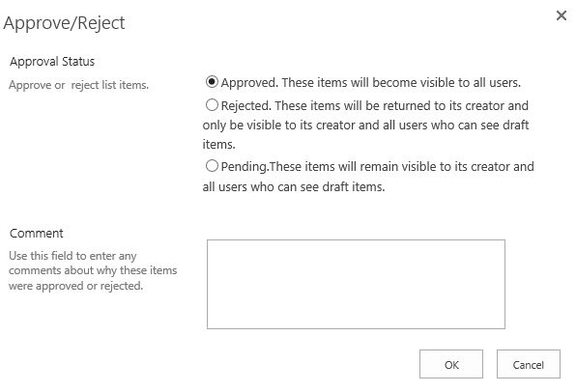Click the Approval Status section heading

coord(52,61)
